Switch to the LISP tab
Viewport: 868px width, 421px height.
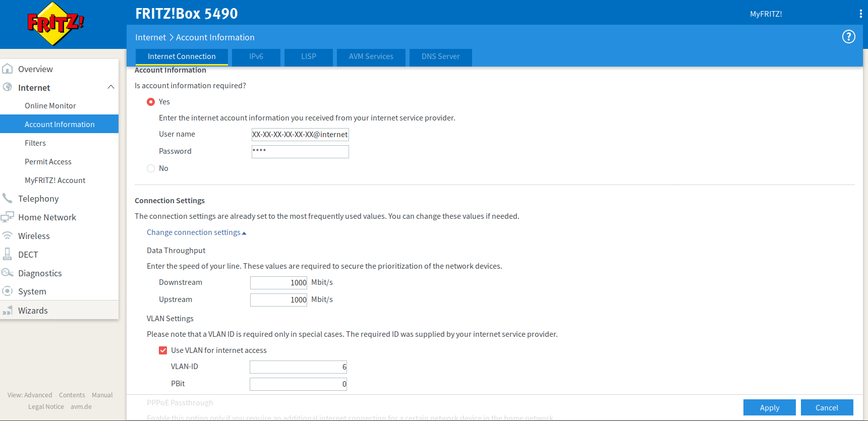(309, 56)
